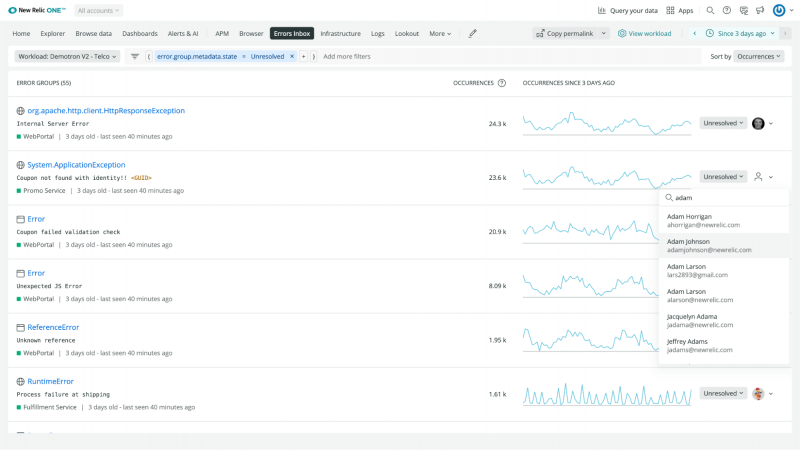The image size is (800, 450).
Task: Expand the All accounts dropdown
Action: point(98,10)
